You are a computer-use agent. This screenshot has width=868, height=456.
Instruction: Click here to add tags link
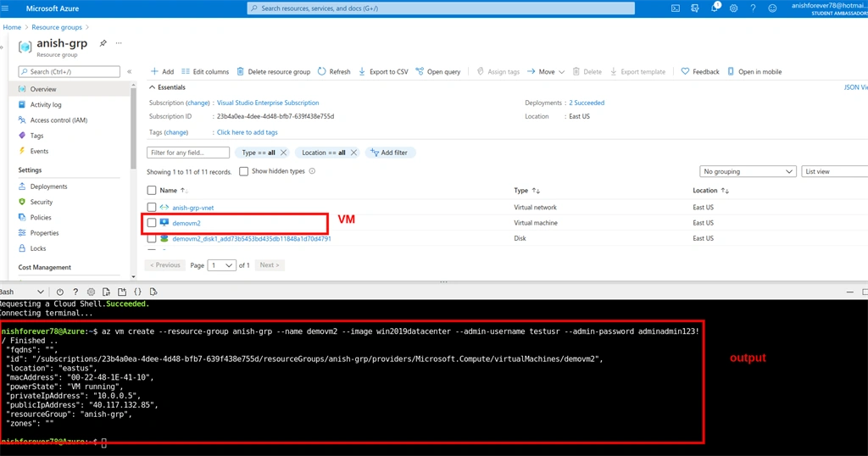point(248,132)
